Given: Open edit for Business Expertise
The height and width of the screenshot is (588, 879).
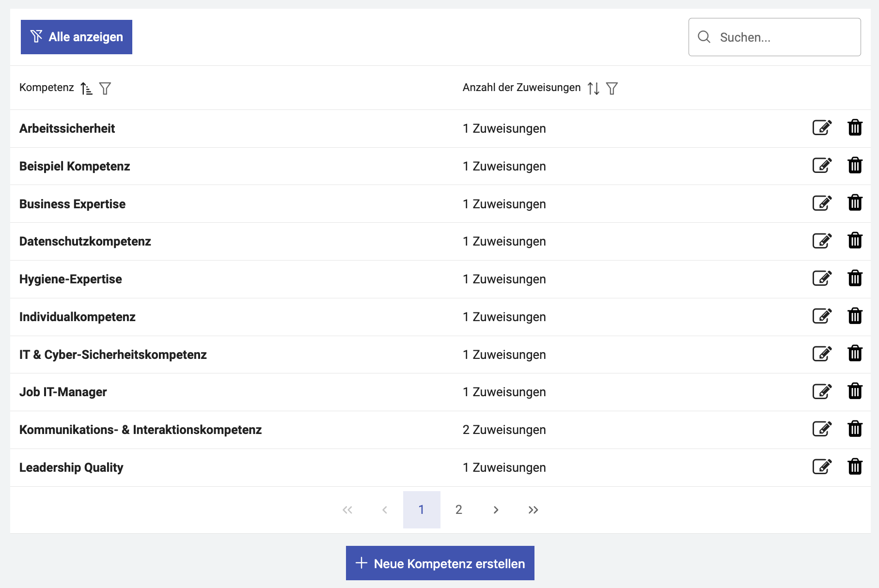Looking at the screenshot, I should pos(822,203).
